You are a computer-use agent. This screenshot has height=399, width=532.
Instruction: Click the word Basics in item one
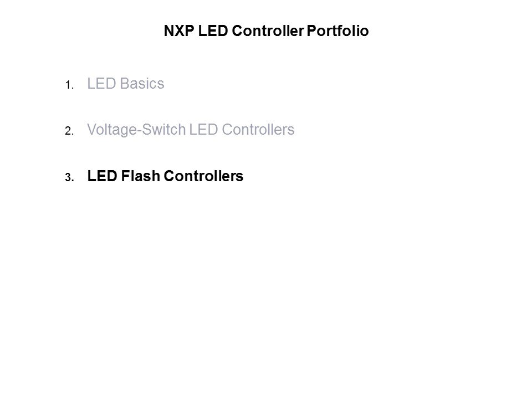coord(142,84)
